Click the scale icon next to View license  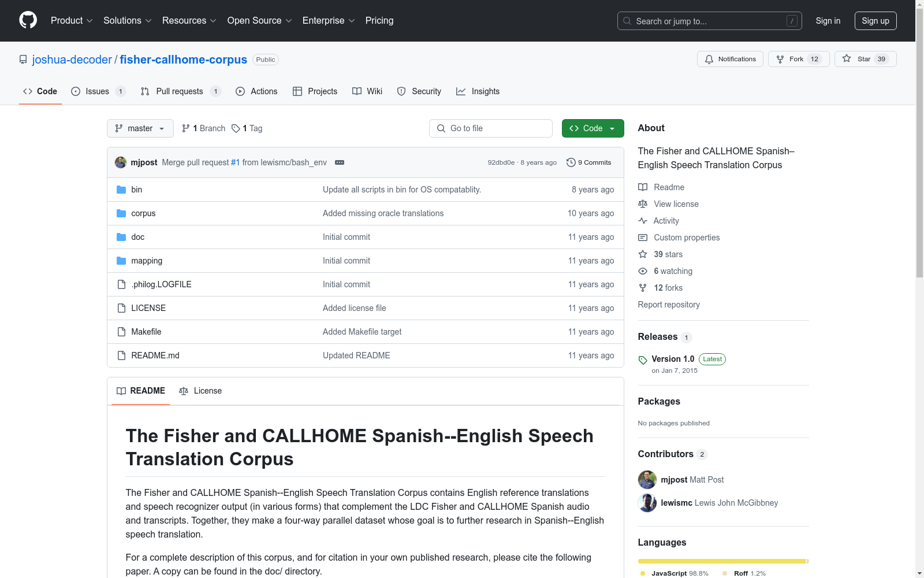[643, 204]
